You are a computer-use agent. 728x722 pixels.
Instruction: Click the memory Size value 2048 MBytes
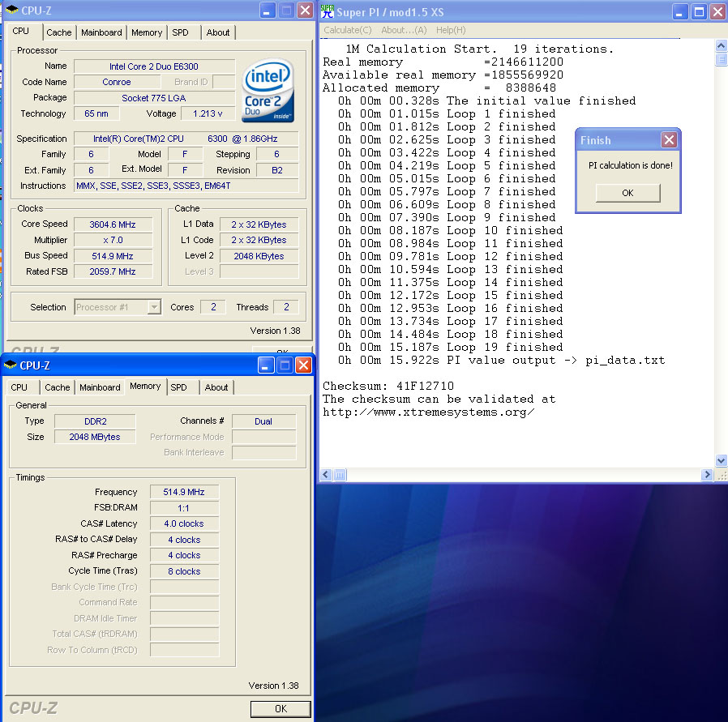pos(95,437)
